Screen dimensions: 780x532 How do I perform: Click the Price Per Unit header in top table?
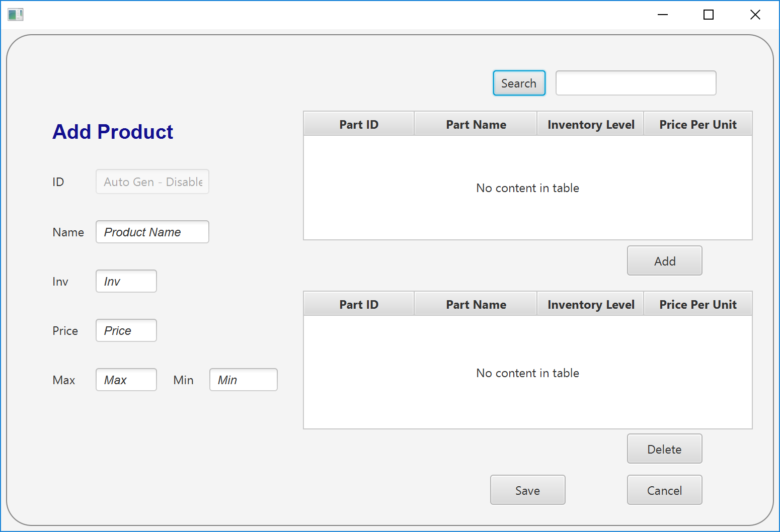698,124
